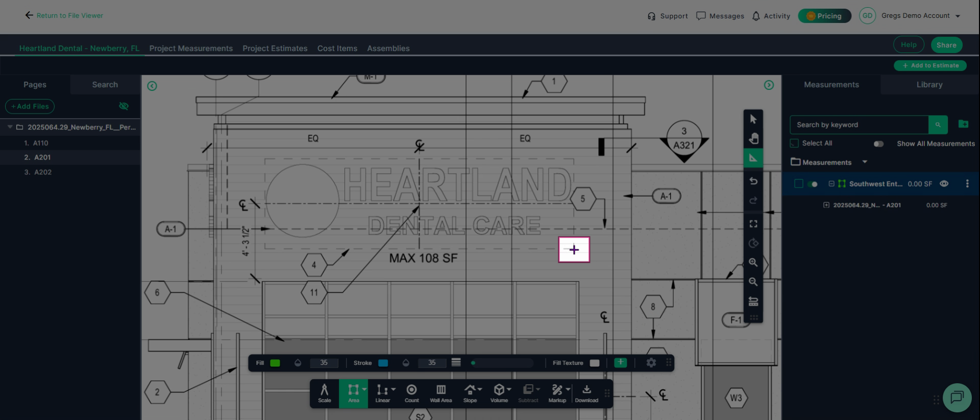This screenshot has width=980, height=420.
Task: Open the Linear tool dropdown arrow
Action: click(393, 389)
